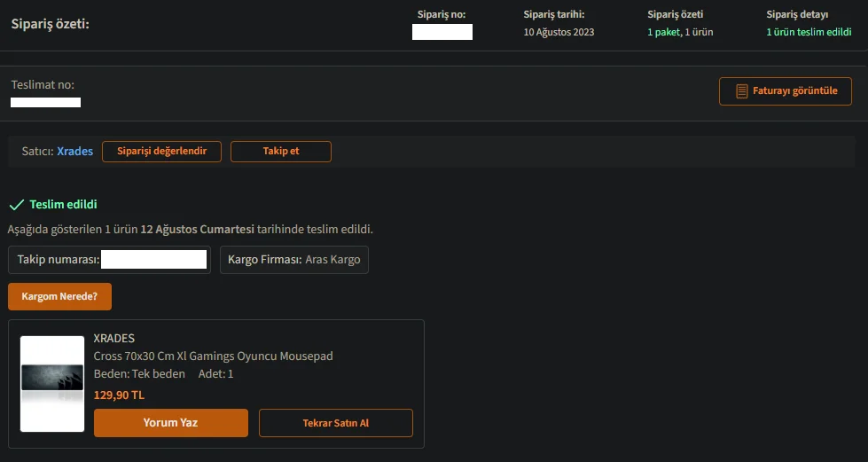Click the Sipariş özeti: heading
Viewport: 868px width, 462px height.
click(50, 24)
